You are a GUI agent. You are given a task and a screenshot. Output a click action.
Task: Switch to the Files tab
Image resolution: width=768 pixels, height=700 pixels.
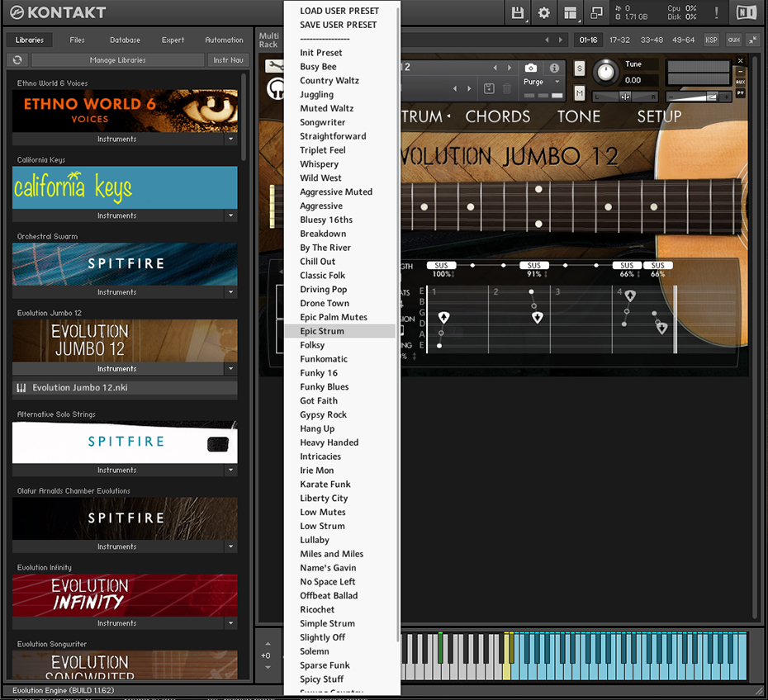pos(77,40)
